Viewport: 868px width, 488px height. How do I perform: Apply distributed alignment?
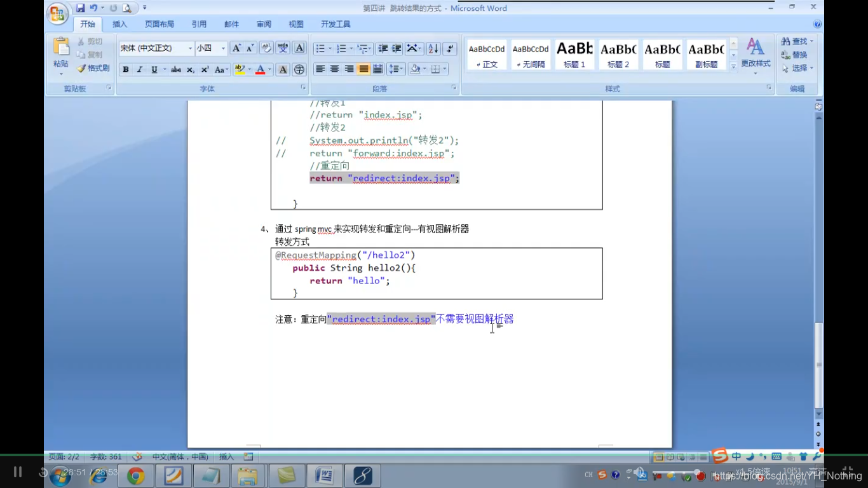[378, 69]
